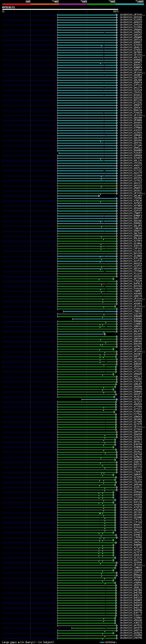Image resolution: width=146 pixels, height=644 pixels.
Task: Open hit UniRef100_P11143
Action: coord(131,273)
